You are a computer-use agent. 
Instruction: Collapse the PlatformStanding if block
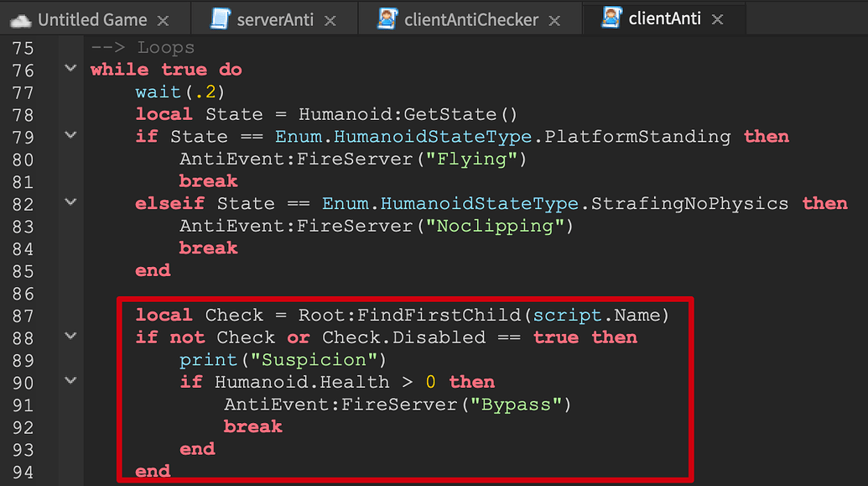click(x=70, y=136)
